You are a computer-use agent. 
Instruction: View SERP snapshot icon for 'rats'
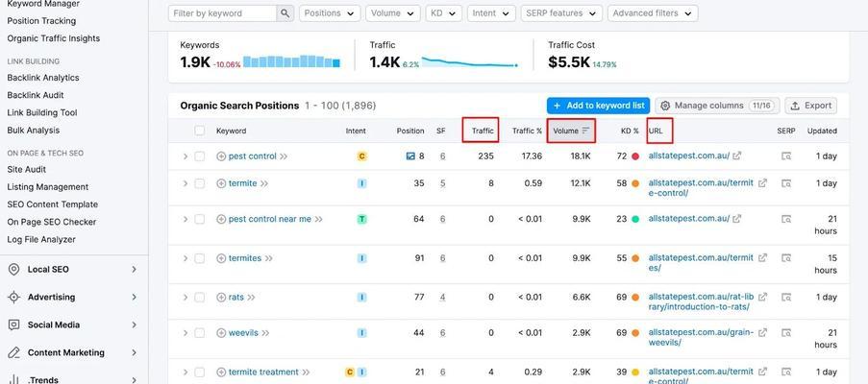786,298
